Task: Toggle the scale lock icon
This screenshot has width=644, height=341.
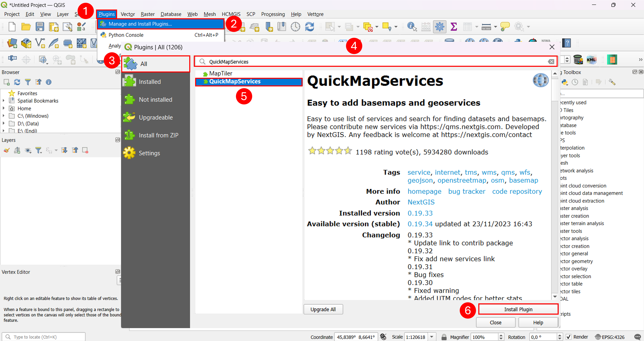Action: click(x=444, y=337)
